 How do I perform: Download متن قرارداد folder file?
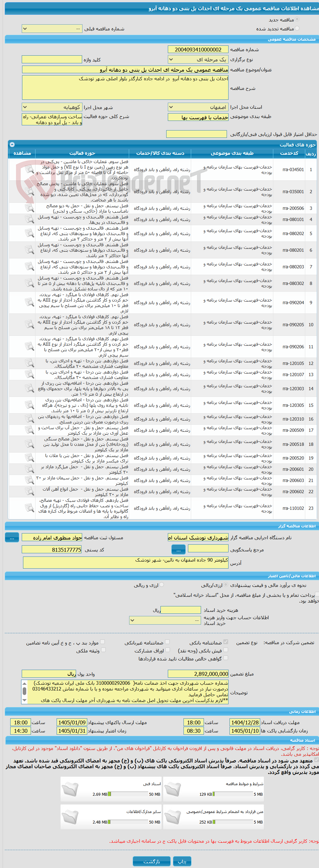click(x=173, y=817)
